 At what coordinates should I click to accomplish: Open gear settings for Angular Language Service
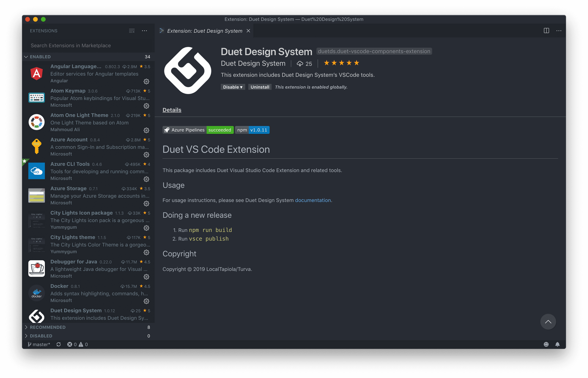click(x=146, y=82)
